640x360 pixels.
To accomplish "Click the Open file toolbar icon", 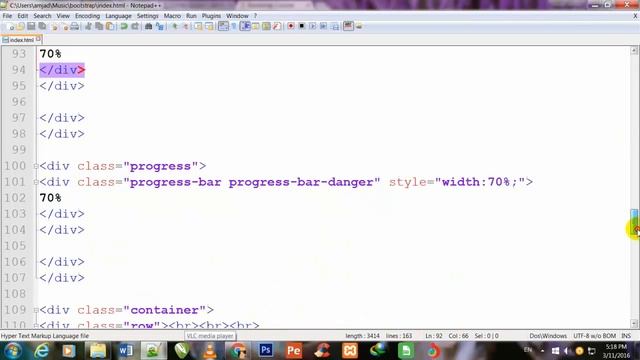I will click(x=20, y=27).
